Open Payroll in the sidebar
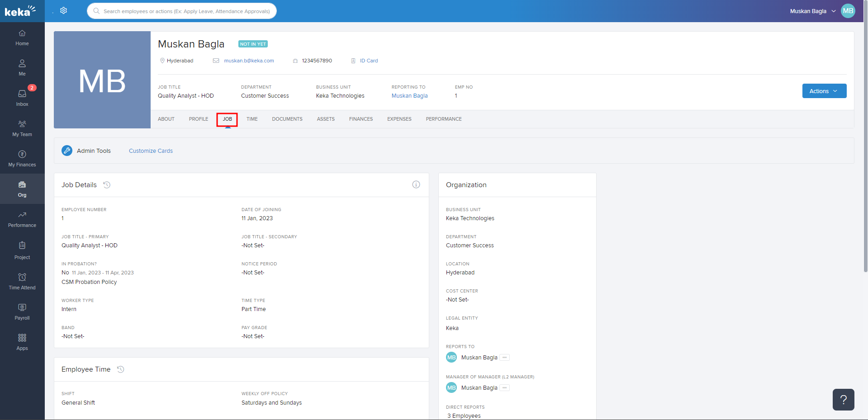 point(22,311)
